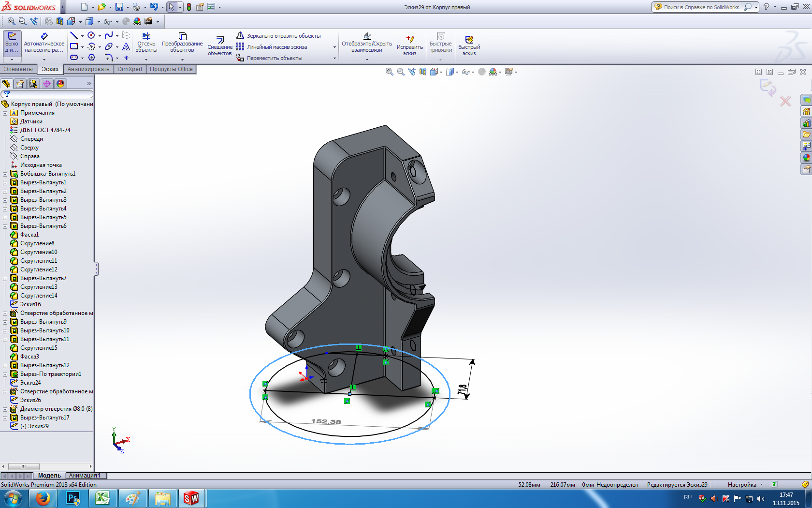Activate the Отсечь объекты trim tool

click(x=146, y=43)
